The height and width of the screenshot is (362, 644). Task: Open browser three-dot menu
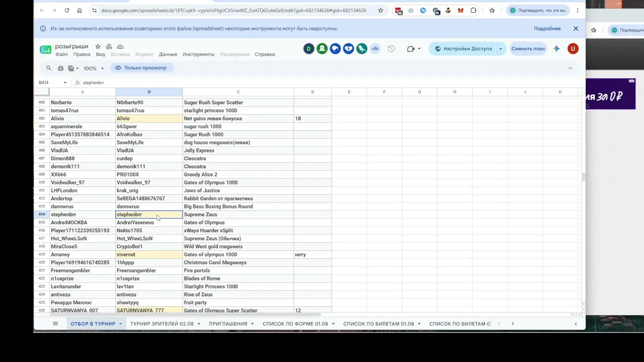click(578, 10)
